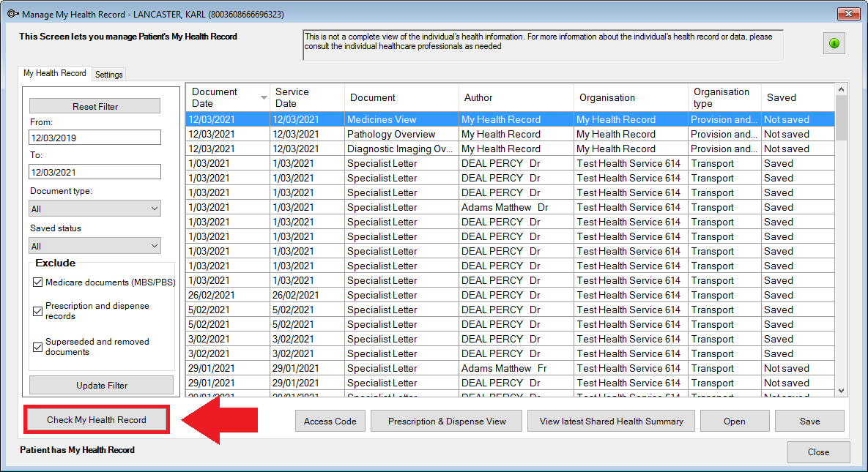Open the Saved status dropdown
The width and height of the screenshot is (868, 472).
click(94, 246)
